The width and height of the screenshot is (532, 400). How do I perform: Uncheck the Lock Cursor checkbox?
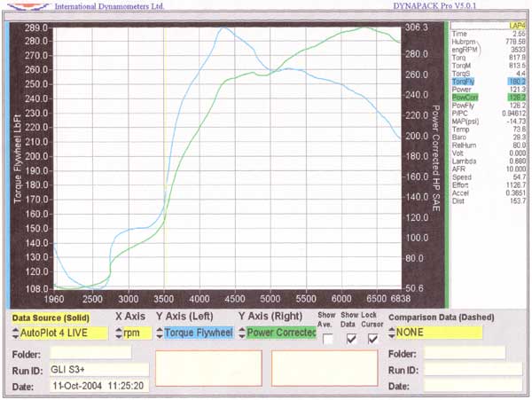tap(373, 339)
